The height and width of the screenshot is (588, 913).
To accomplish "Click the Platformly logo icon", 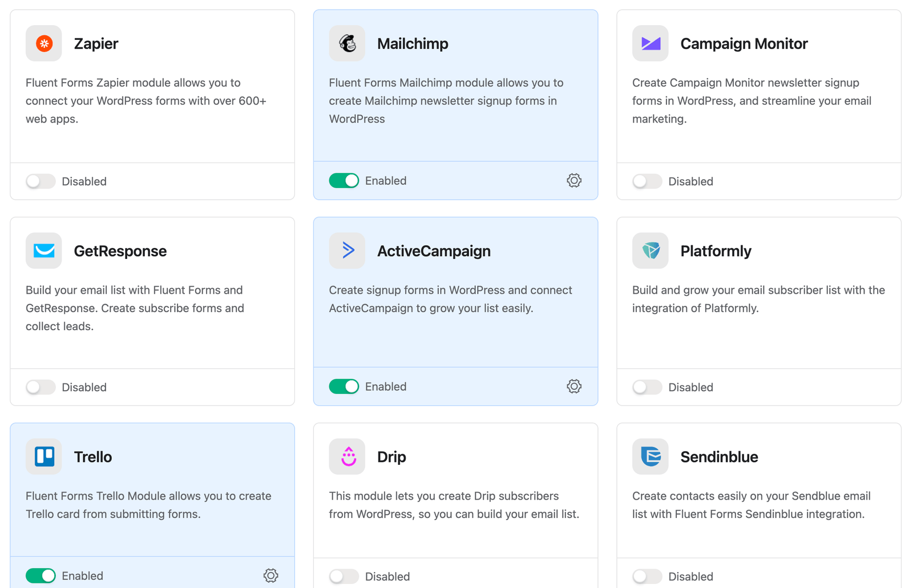I will (650, 250).
